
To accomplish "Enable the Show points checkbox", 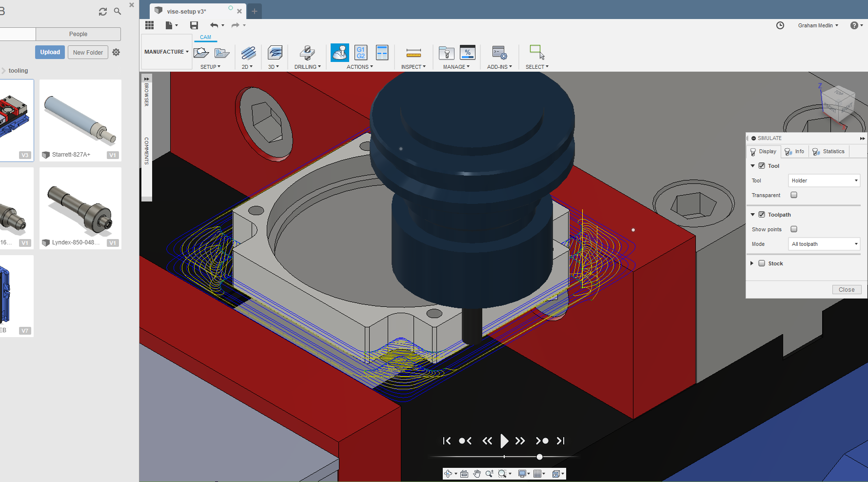I will [794, 229].
